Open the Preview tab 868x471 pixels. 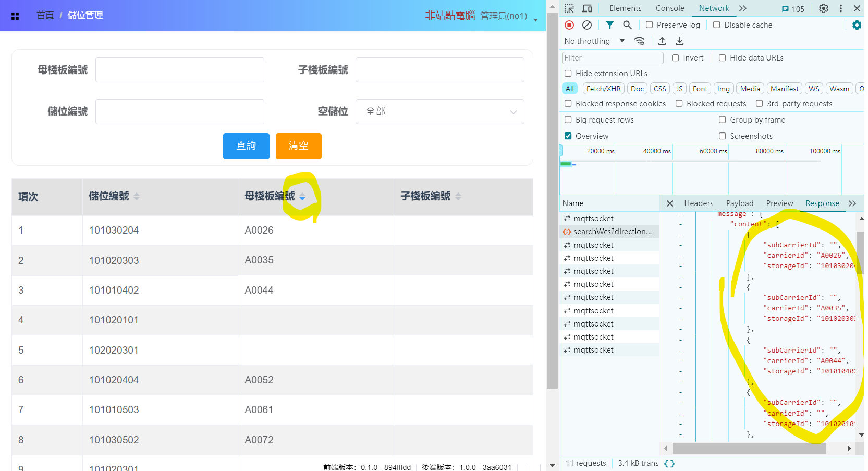[x=779, y=203]
